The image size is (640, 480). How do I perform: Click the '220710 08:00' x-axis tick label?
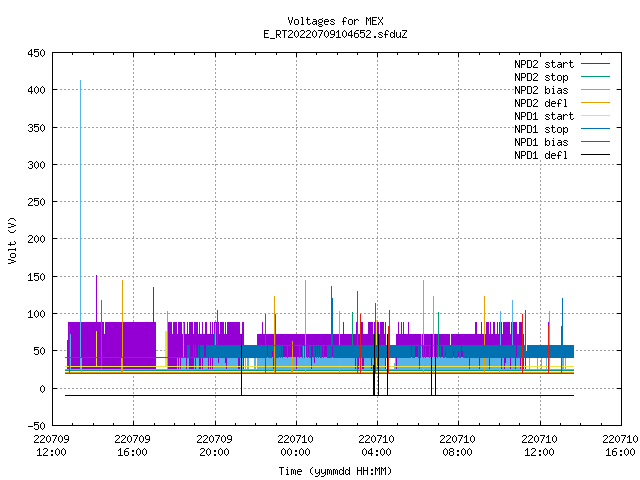(x=458, y=446)
